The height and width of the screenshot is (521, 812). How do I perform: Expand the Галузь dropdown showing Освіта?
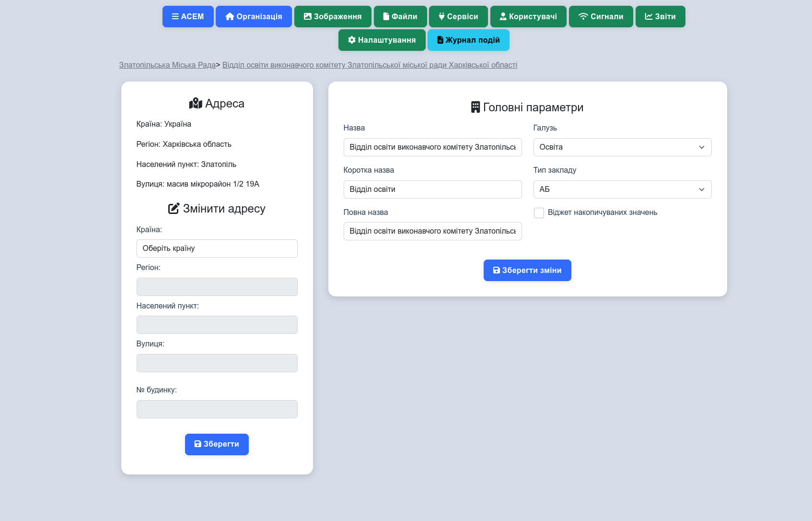pyautogui.click(x=622, y=147)
